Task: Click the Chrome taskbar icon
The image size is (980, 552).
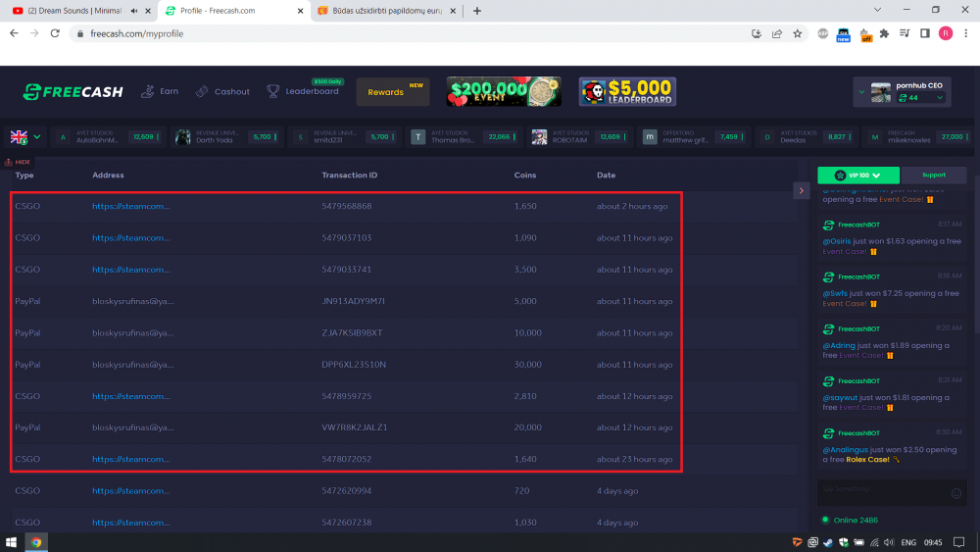Action: pos(36,542)
